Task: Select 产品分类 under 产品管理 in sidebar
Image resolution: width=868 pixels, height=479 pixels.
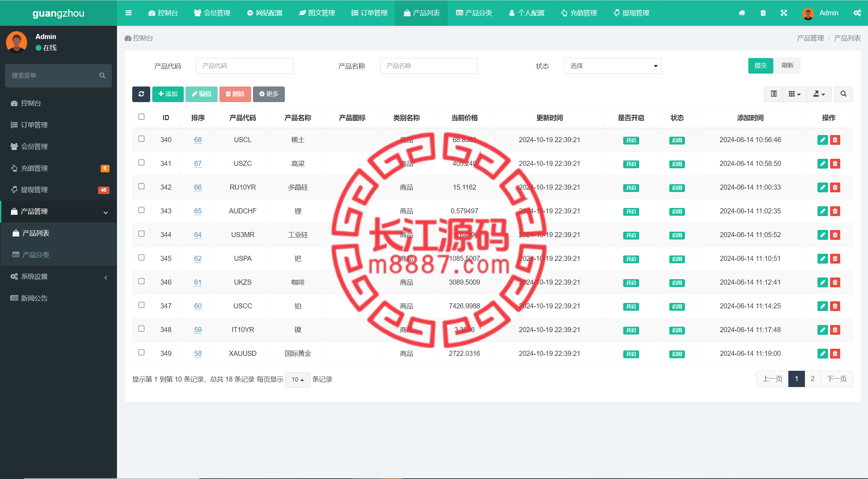Action: coord(59,255)
